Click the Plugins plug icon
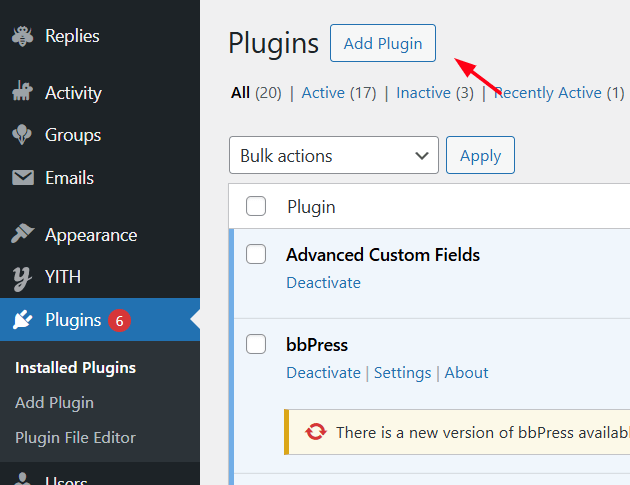Screen dimensions: 630x485 (x=22, y=320)
